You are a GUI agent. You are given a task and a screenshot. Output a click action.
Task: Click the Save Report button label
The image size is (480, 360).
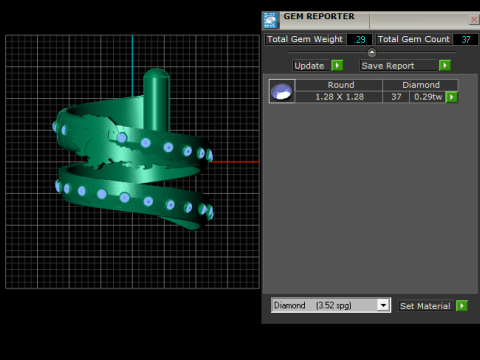pos(398,66)
